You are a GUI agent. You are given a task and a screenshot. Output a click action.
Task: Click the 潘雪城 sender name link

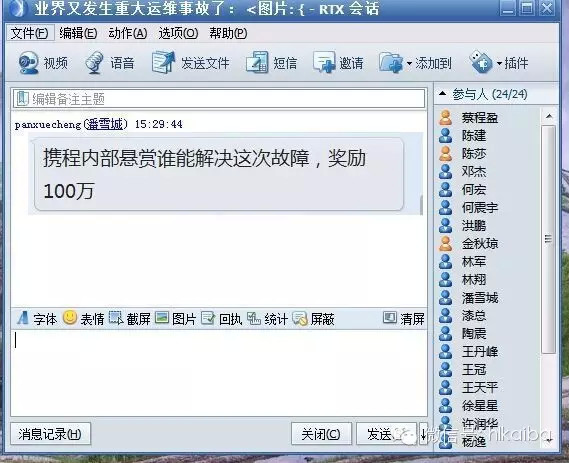tap(105, 124)
